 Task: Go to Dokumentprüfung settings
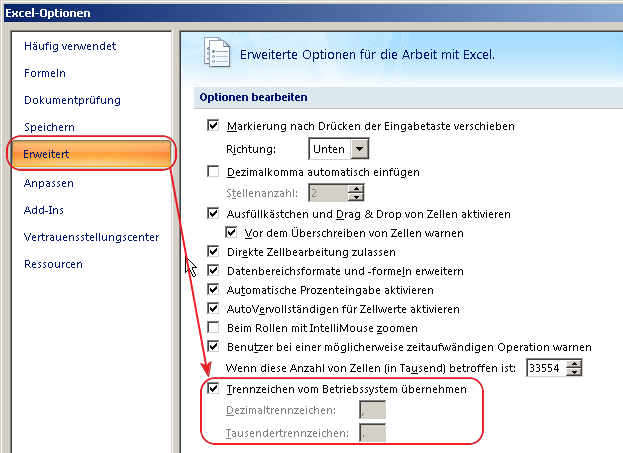pos(72,100)
